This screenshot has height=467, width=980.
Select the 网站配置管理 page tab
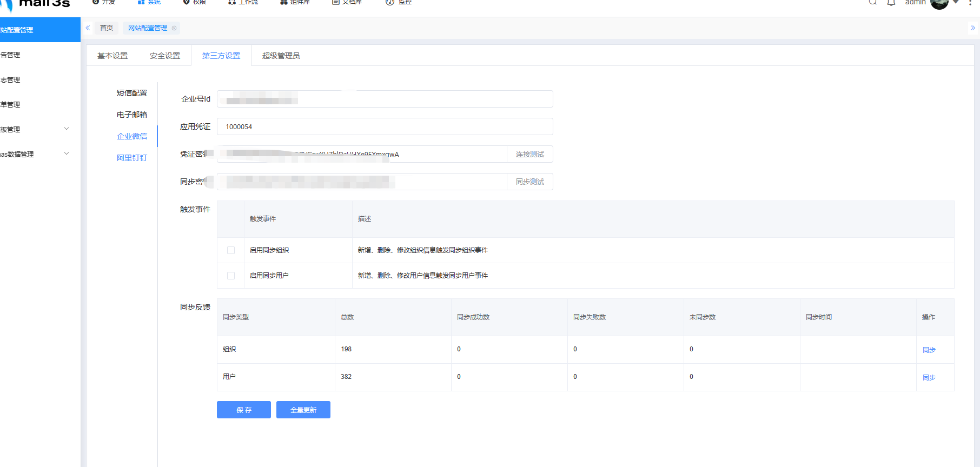coord(148,28)
